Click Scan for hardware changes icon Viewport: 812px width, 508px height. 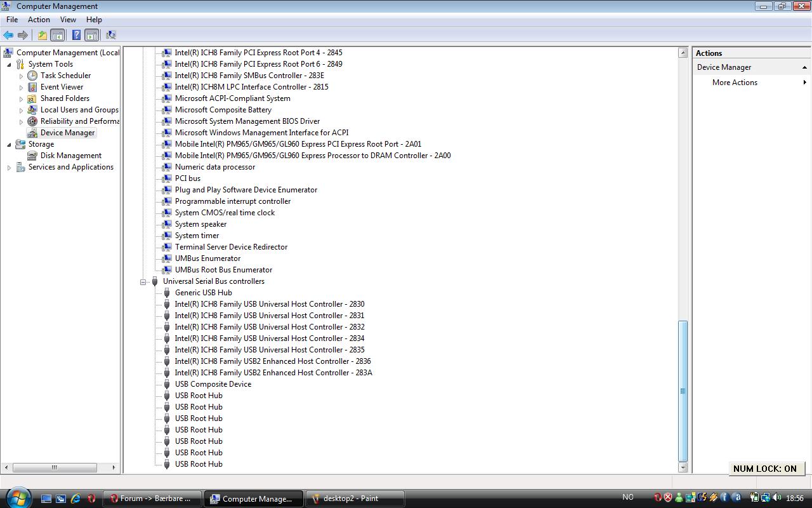(x=111, y=36)
